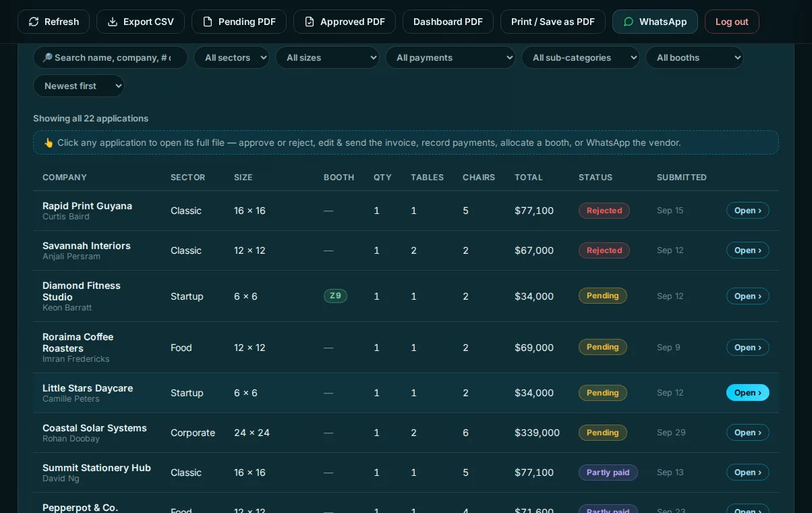Open the Roraima Coffee Roasters application

(748, 348)
